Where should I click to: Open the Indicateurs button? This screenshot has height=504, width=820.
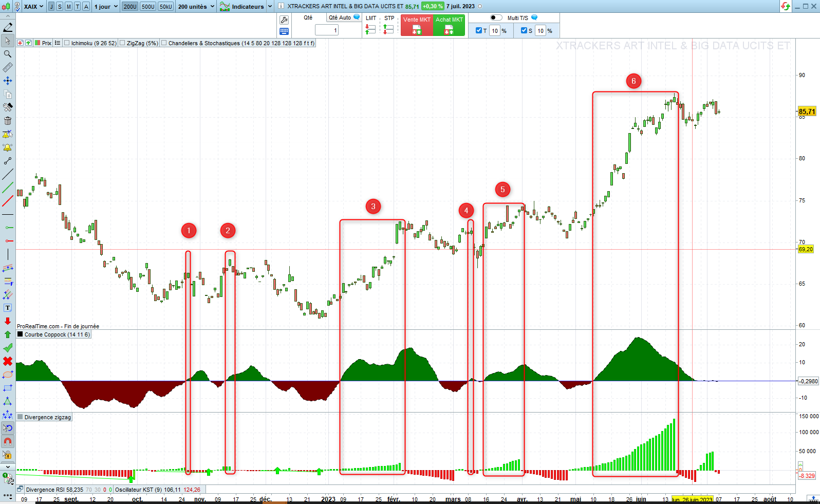click(x=242, y=7)
